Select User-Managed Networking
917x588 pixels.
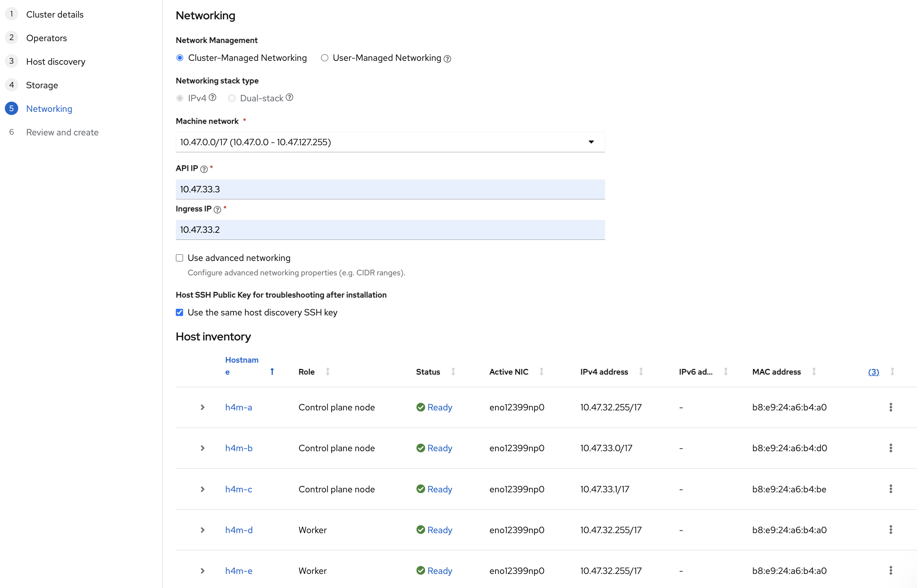coord(325,58)
